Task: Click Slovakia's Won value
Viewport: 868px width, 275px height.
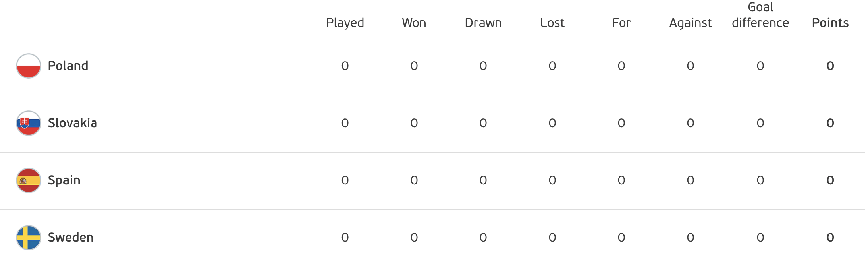Action: point(414,123)
